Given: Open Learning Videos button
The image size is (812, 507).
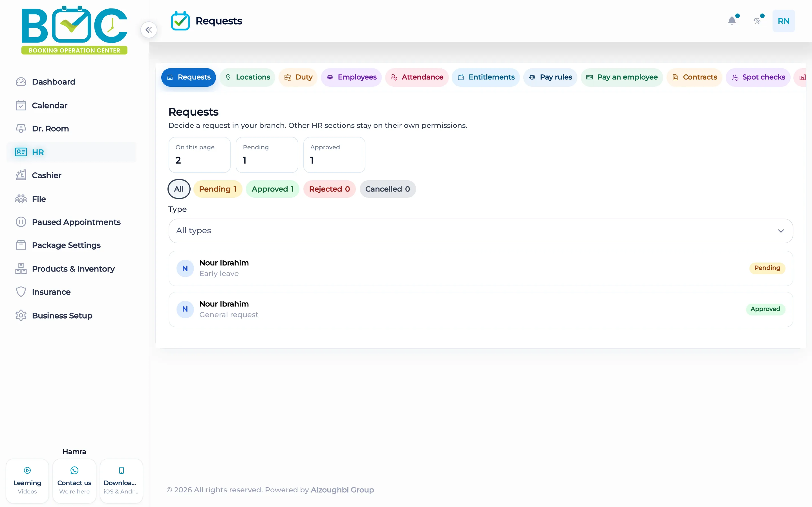Looking at the screenshot, I should 27,481.
